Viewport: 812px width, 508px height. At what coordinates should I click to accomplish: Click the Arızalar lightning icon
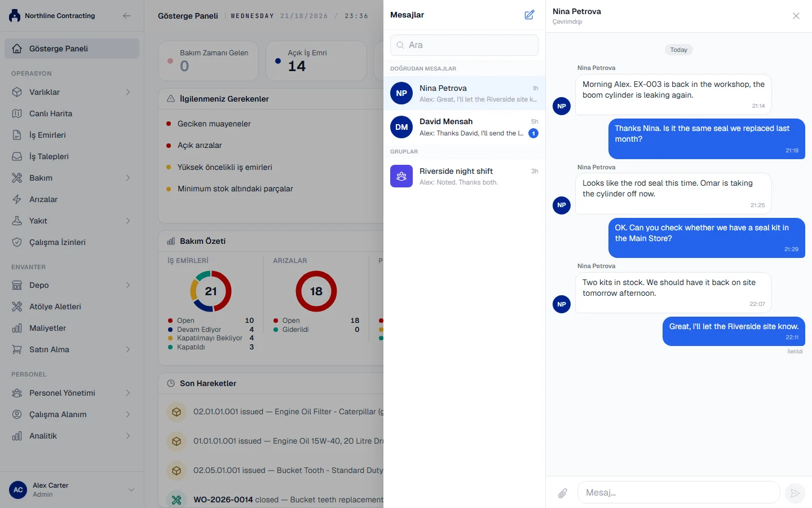[17, 199]
